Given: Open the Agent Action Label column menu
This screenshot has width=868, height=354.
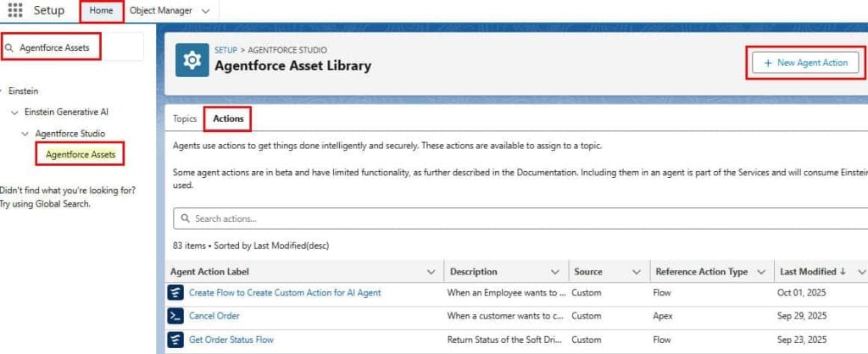Looking at the screenshot, I should pos(431,272).
